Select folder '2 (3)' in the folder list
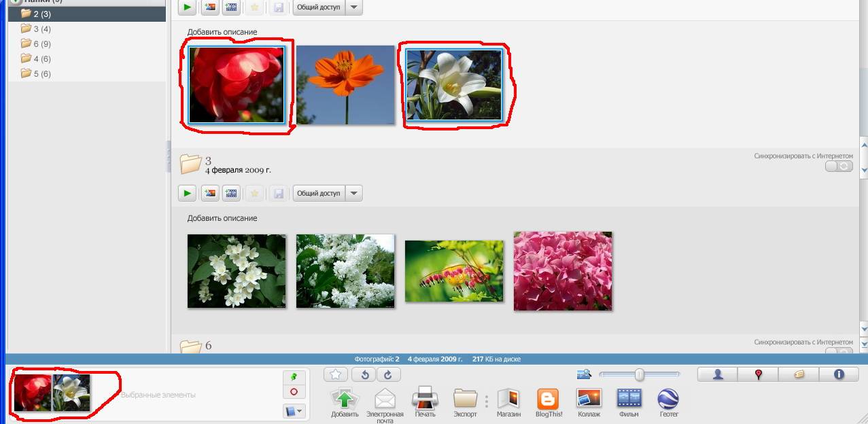Screen dimensions: 868x424 87,14
